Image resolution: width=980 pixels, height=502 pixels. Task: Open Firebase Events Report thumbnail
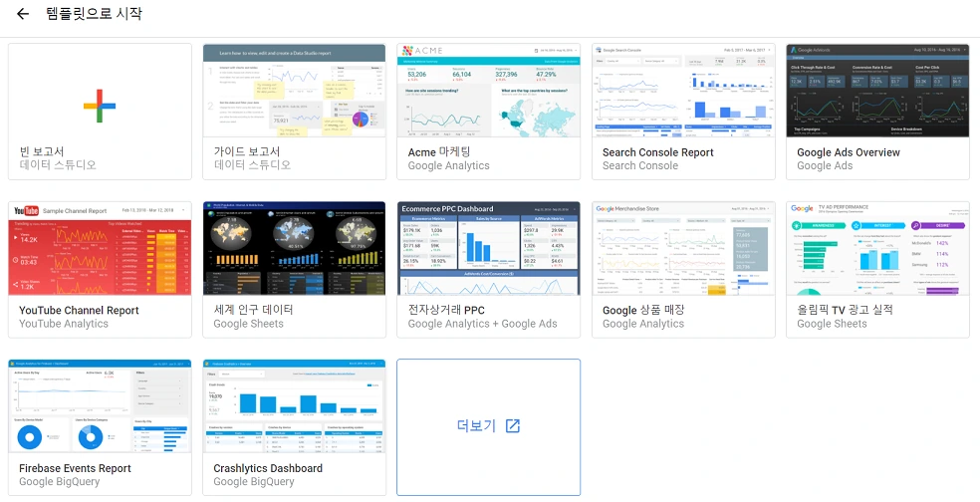pyautogui.click(x=100, y=406)
